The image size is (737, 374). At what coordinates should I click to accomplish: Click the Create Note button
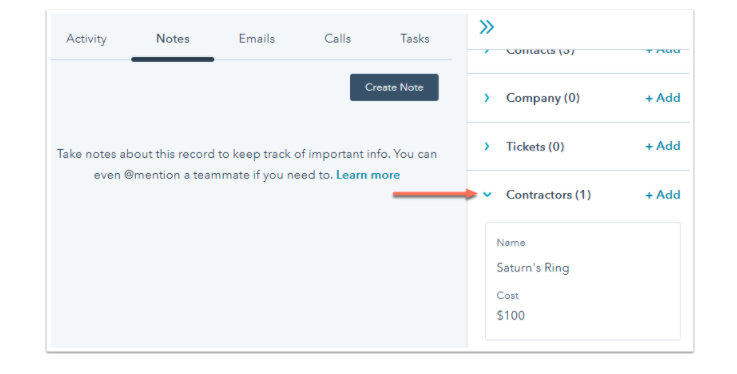394,87
